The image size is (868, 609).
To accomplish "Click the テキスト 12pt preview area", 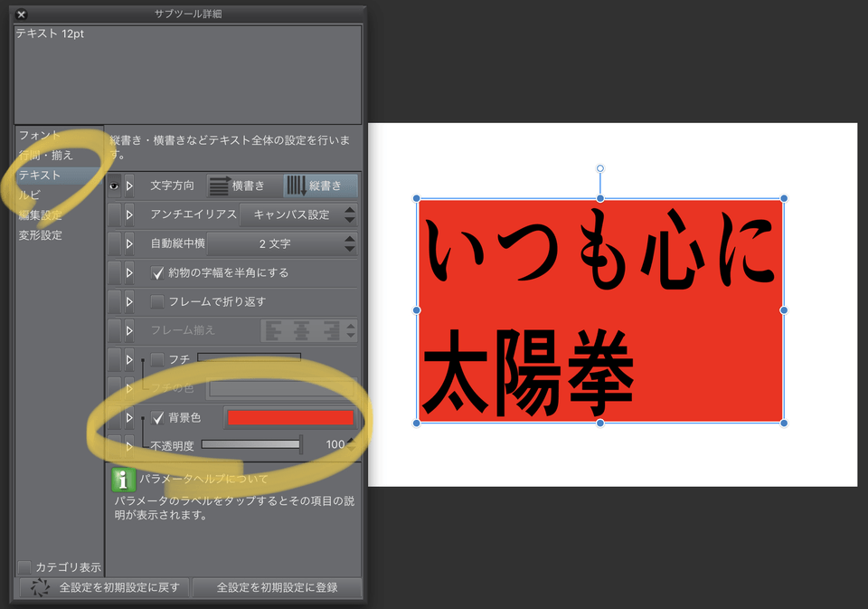I will pos(188,74).
